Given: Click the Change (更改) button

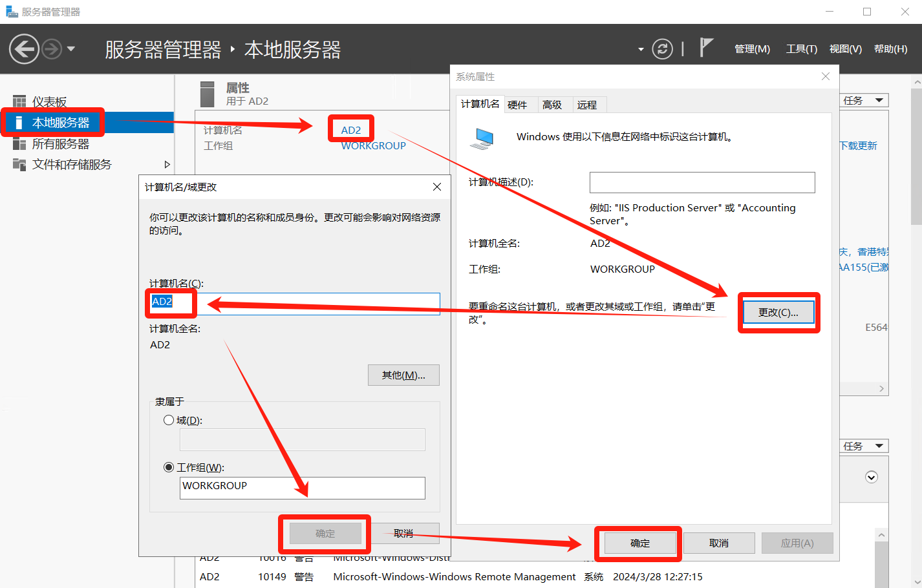Looking at the screenshot, I should tap(778, 312).
